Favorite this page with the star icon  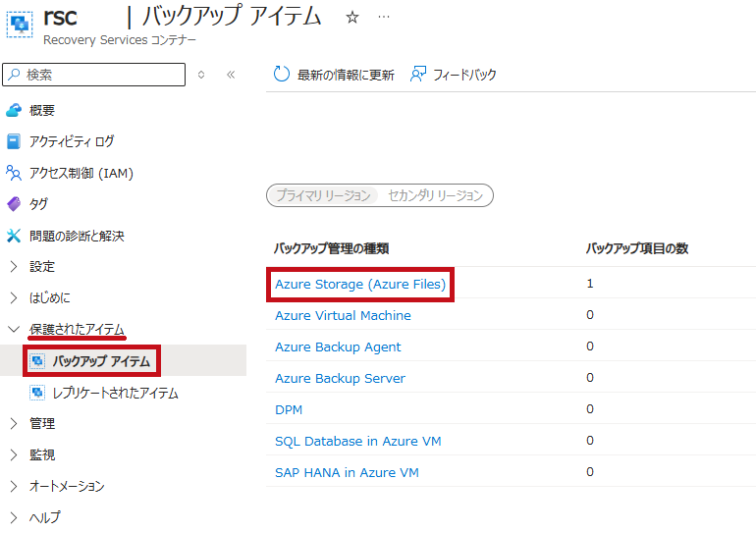352,18
